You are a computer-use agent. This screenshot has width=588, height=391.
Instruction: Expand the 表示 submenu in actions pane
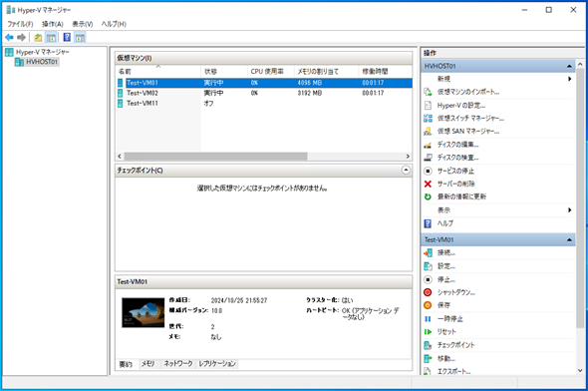click(x=569, y=210)
